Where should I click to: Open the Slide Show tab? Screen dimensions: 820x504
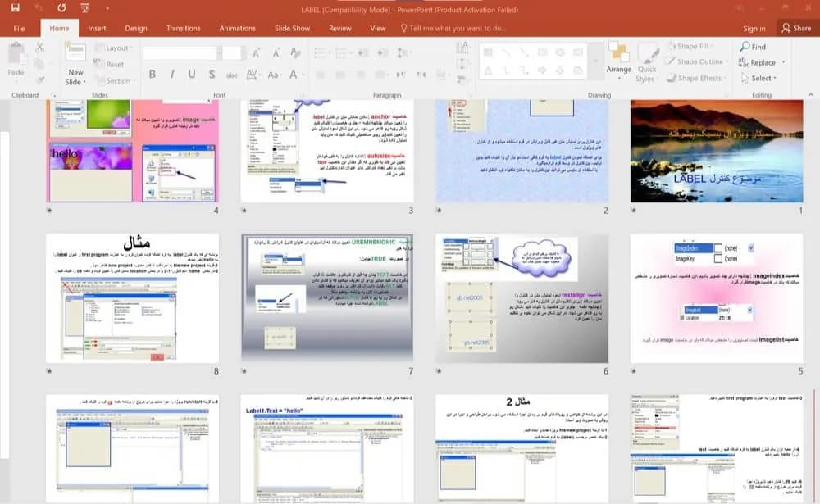[x=293, y=28]
